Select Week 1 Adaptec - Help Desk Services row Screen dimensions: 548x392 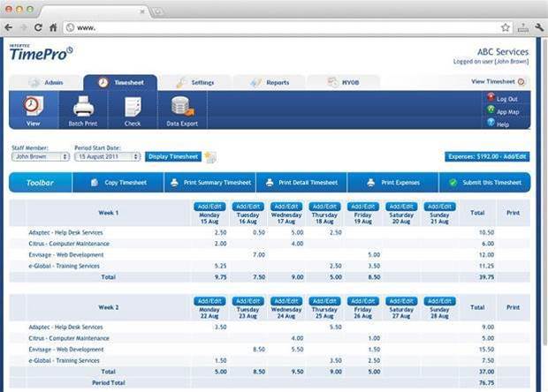pyautogui.click(x=270, y=232)
